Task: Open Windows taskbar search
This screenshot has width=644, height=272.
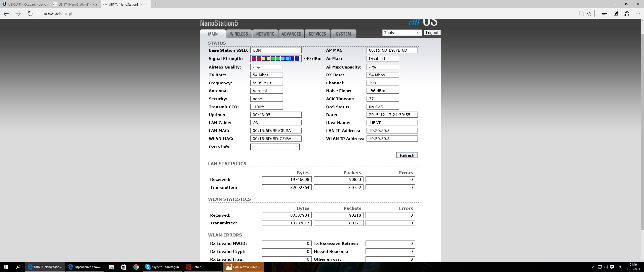Action: pos(18,267)
